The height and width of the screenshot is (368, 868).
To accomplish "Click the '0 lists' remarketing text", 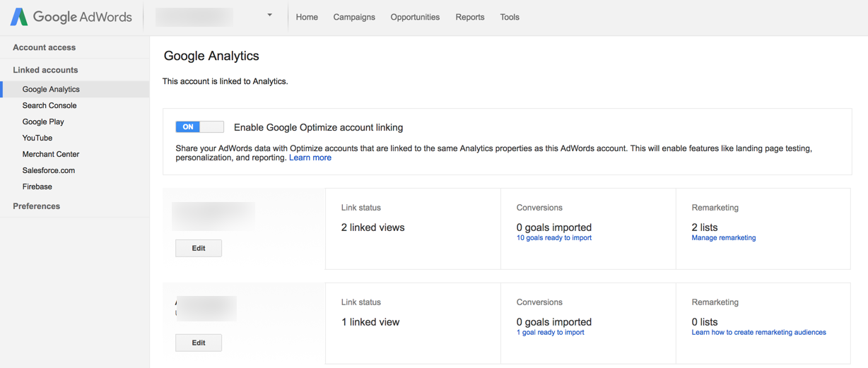I will [x=705, y=322].
